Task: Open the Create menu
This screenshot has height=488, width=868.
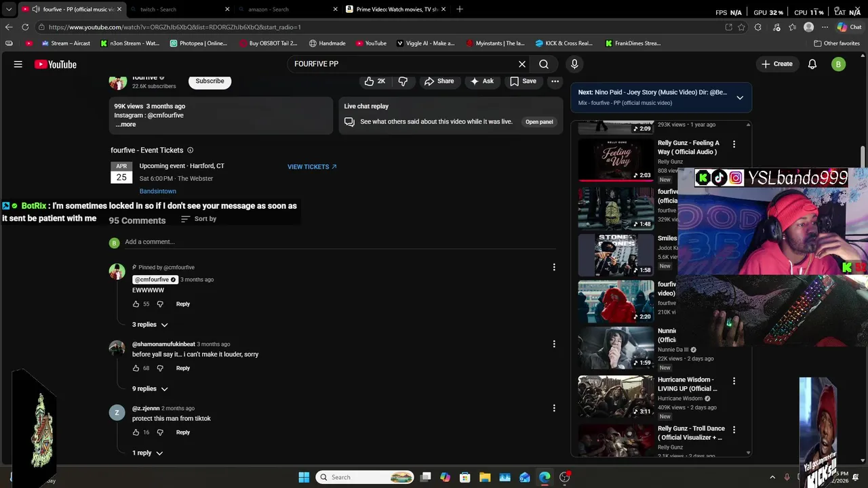Action: pos(776,64)
